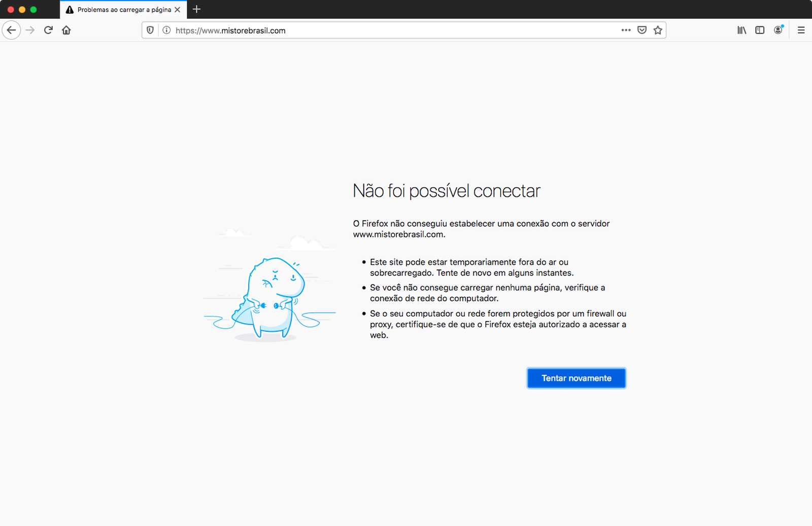This screenshot has height=526, width=812.
Task: Go to the Home page
Action: [66, 30]
